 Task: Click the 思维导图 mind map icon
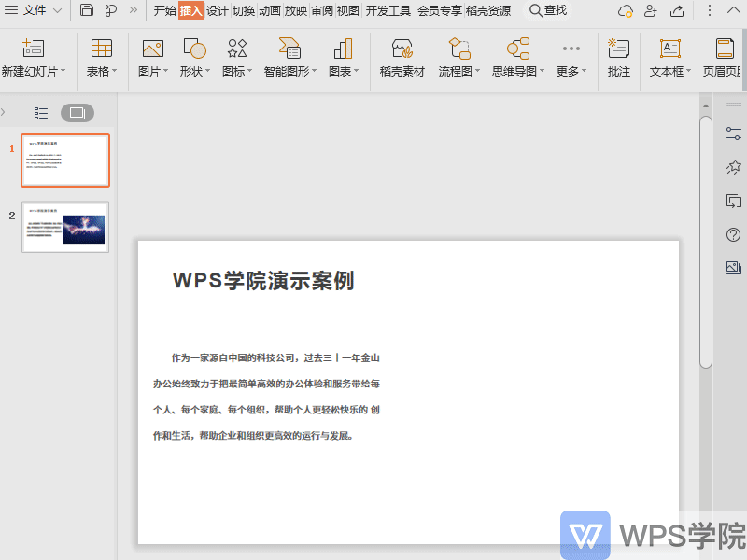coord(518,49)
